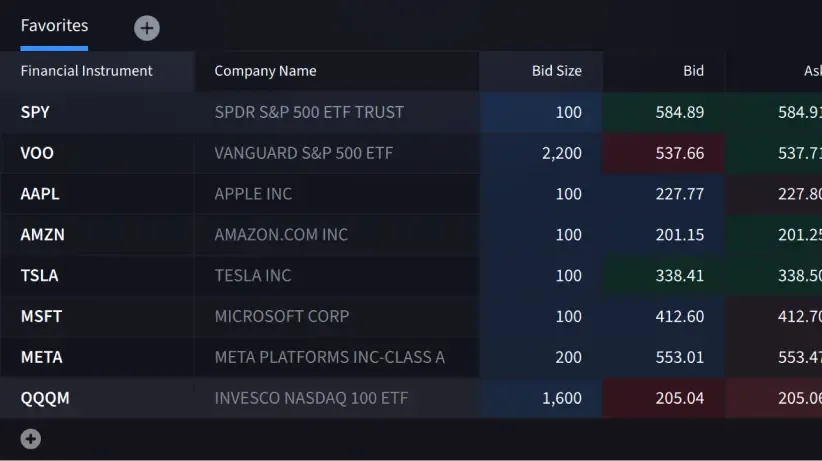Screen dimensions: 822x461
Task: Open the AAPL instrument row
Action: [40, 194]
